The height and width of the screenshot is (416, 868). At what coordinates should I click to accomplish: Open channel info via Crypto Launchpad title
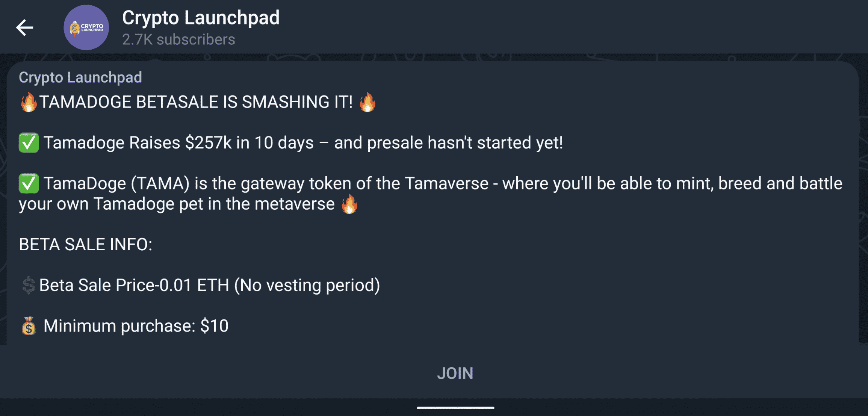pyautogui.click(x=201, y=18)
